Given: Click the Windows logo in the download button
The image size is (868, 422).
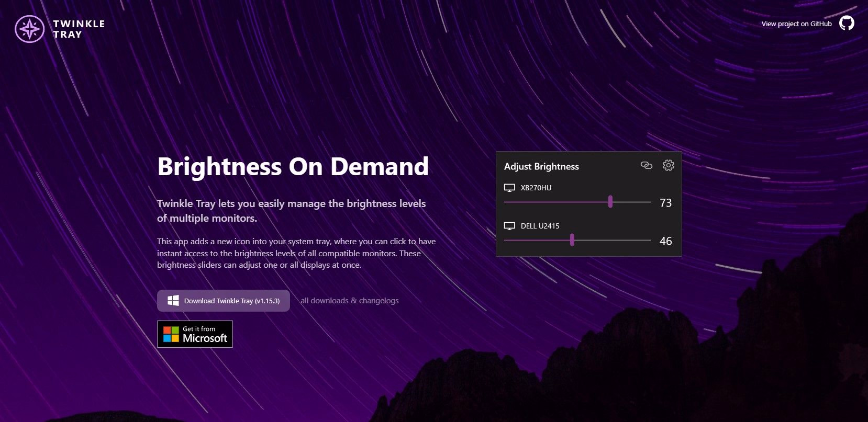Looking at the screenshot, I should (x=173, y=301).
